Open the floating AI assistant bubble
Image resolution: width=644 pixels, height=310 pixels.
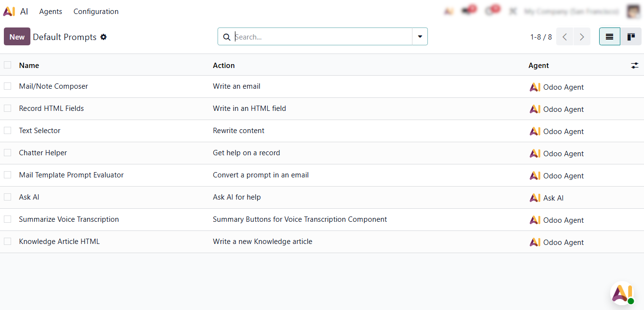coord(622,293)
